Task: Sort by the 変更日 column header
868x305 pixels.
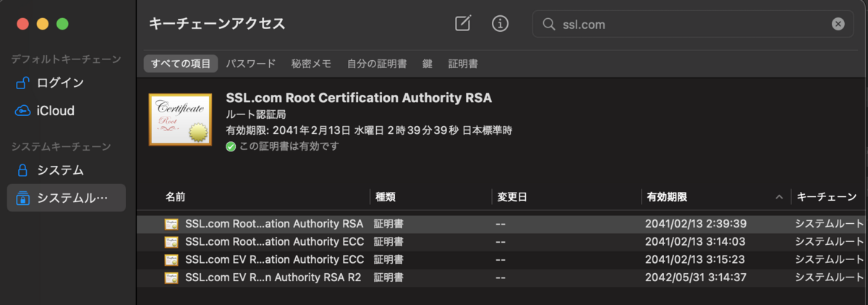Action: coord(513,197)
